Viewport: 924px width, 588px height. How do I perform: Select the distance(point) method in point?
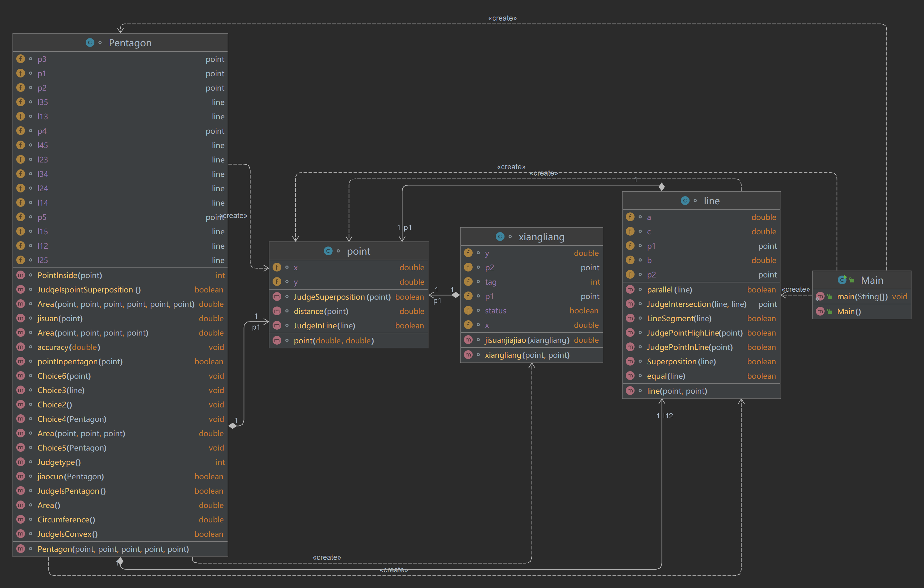tap(321, 311)
